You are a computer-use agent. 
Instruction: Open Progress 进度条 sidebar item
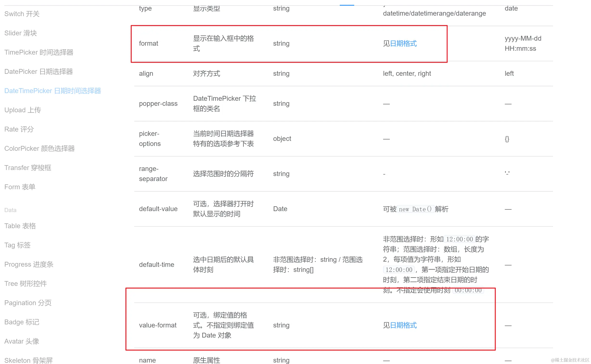[x=29, y=264]
